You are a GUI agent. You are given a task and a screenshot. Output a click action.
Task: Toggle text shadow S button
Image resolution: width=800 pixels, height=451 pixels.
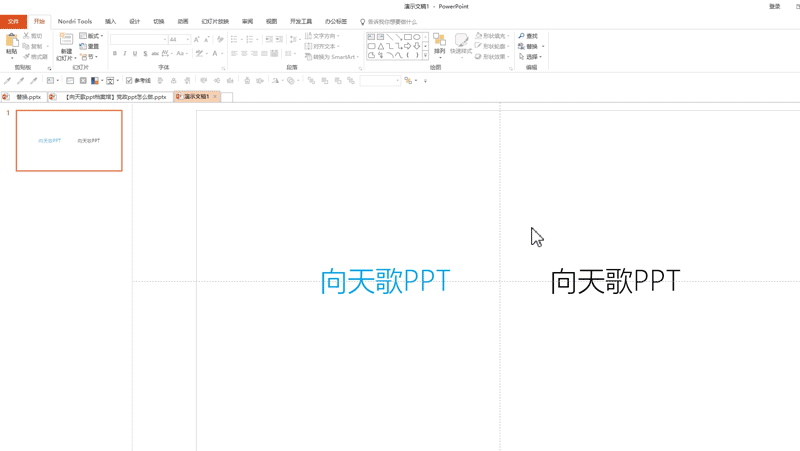(x=145, y=53)
